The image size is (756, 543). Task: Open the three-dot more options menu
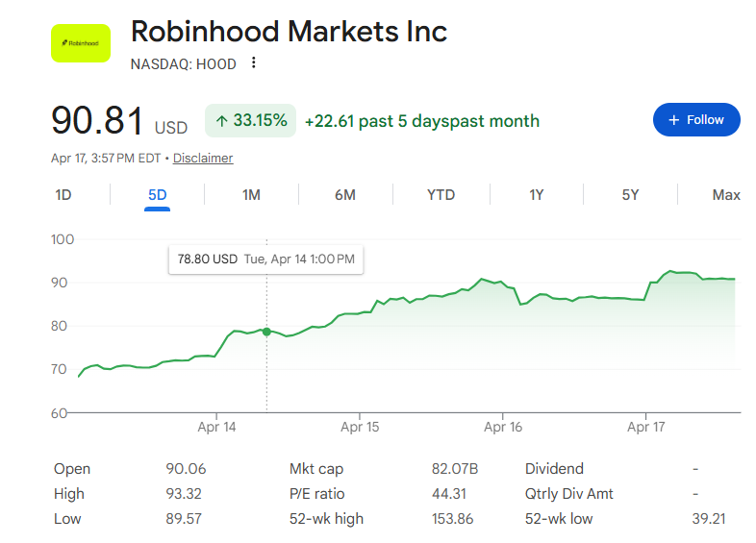click(254, 63)
